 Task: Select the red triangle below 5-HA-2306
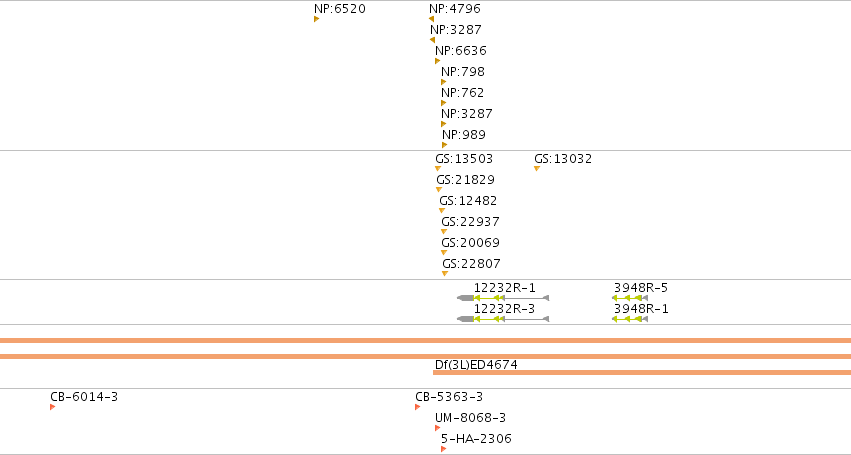[443, 449]
